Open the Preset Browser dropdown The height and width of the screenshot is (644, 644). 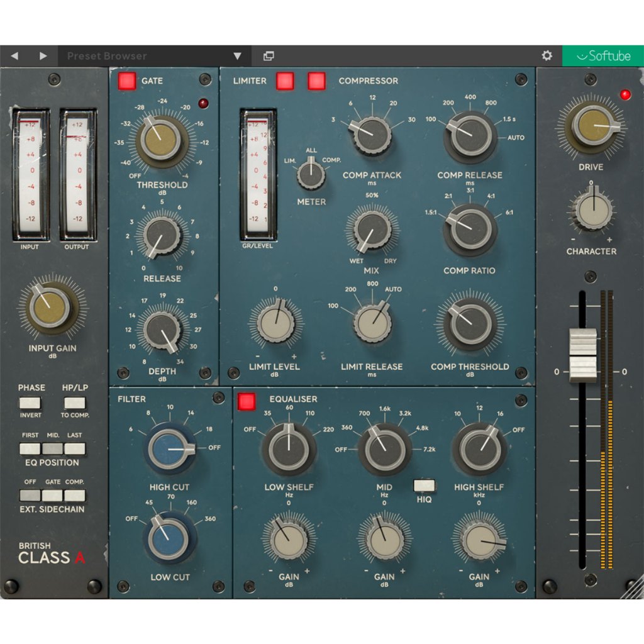tap(236, 55)
